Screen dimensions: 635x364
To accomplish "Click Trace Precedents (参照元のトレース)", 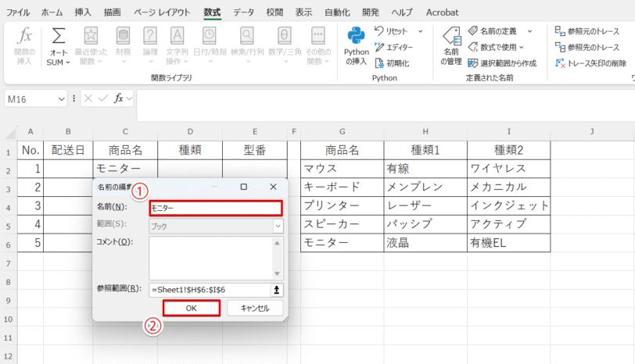I will click(x=592, y=31).
